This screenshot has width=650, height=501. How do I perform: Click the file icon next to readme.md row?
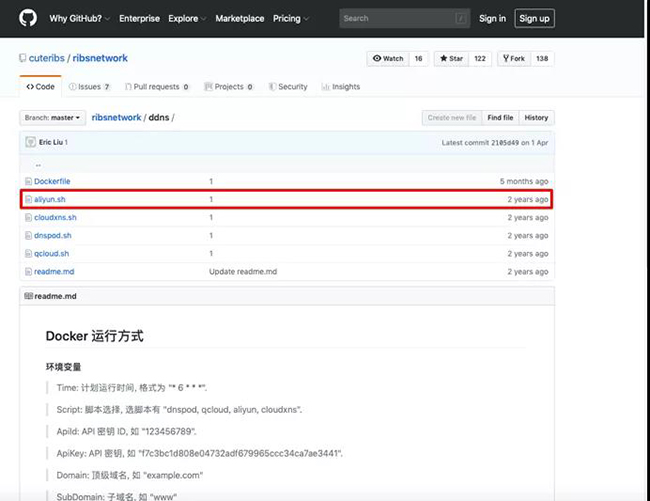click(x=28, y=272)
